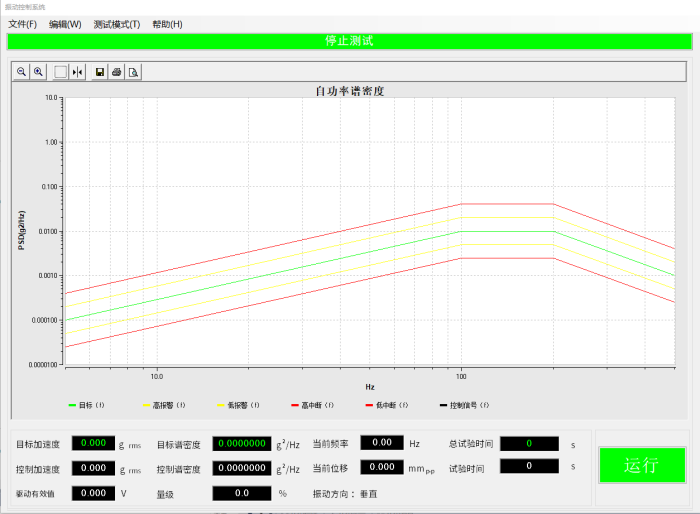The image size is (700, 514).
Task: Save the chart with the floppy disk icon
Action: click(x=100, y=72)
